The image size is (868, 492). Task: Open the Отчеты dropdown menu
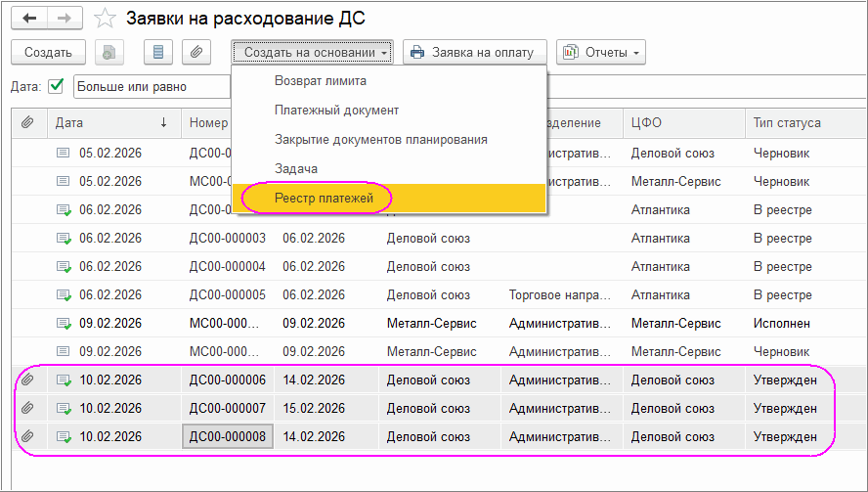pyautogui.click(x=600, y=52)
